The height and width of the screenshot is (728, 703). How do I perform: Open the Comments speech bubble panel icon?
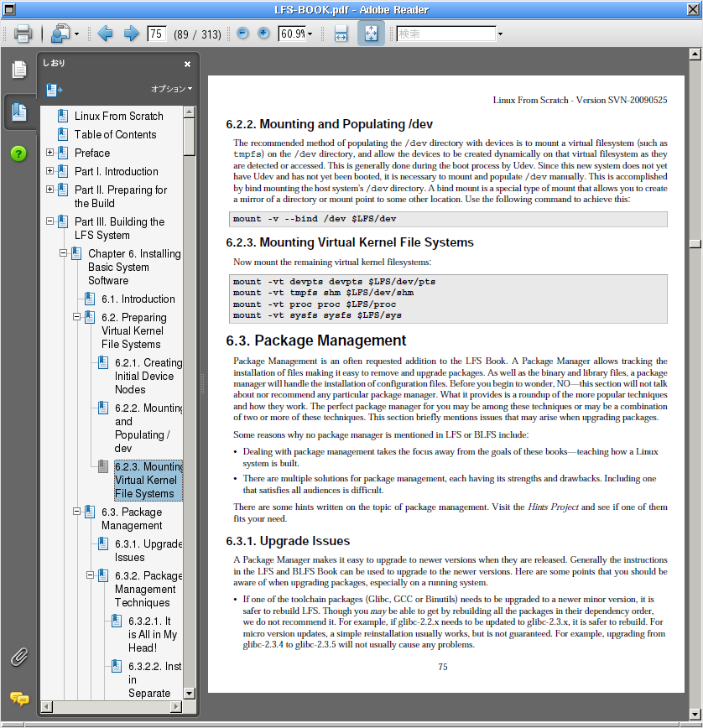(x=19, y=699)
